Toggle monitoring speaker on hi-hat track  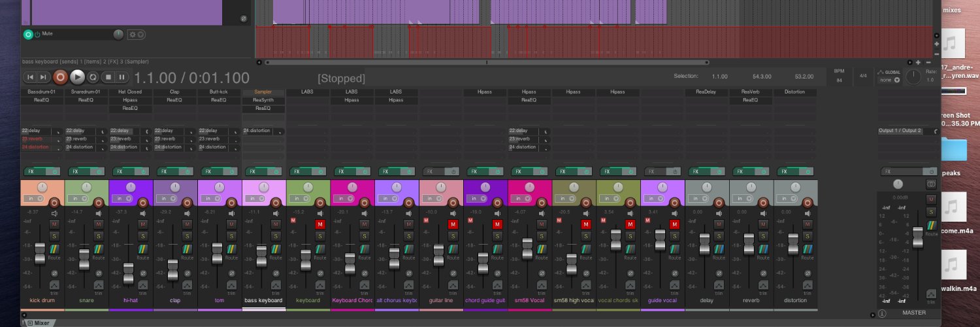pyautogui.click(x=144, y=213)
